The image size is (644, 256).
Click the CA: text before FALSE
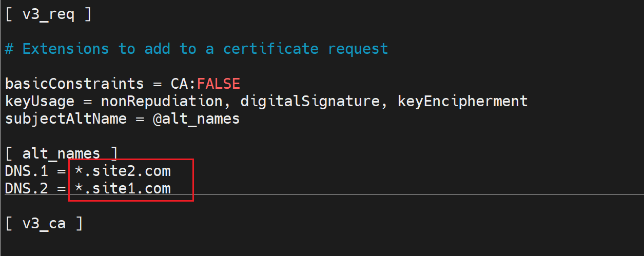[x=183, y=83]
